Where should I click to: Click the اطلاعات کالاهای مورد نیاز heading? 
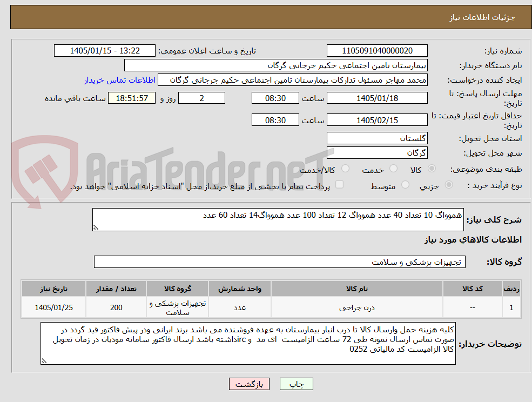tap(473, 240)
